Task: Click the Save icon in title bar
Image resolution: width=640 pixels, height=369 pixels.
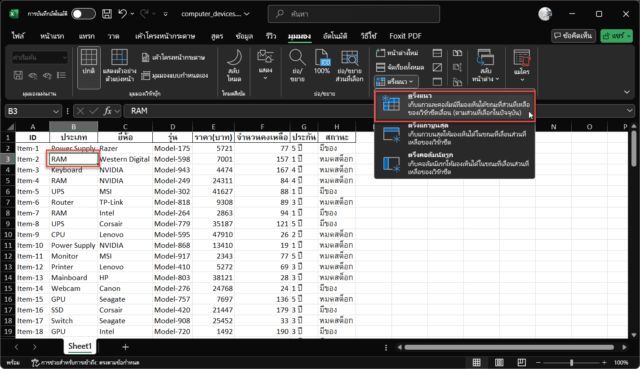Action: tap(107, 14)
